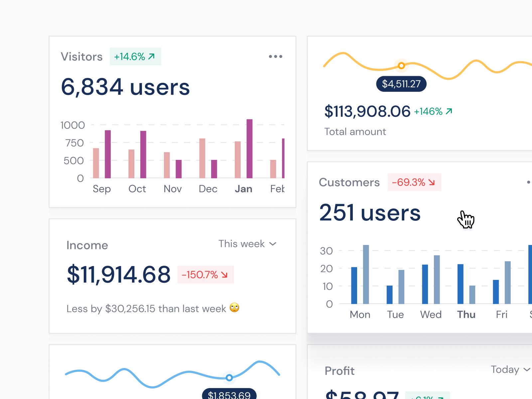532x399 pixels.
Task: Click the tall purple Jan bar
Action: (x=249, y=149)
